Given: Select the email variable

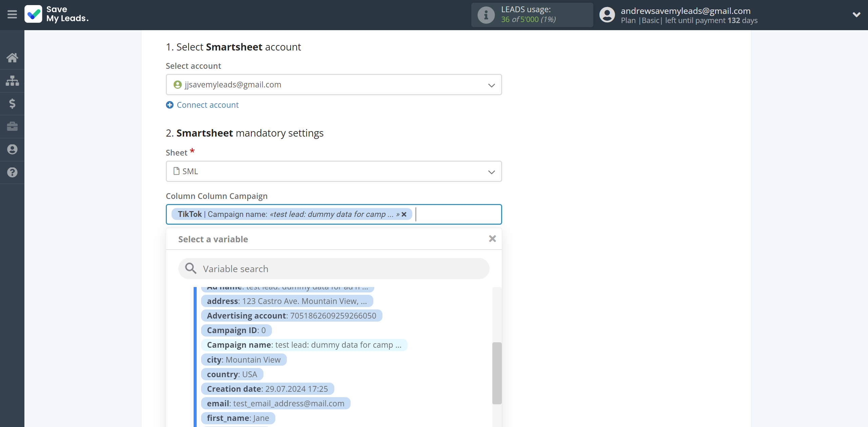Looking at the screenshot, I should click(x=276, y=403).
